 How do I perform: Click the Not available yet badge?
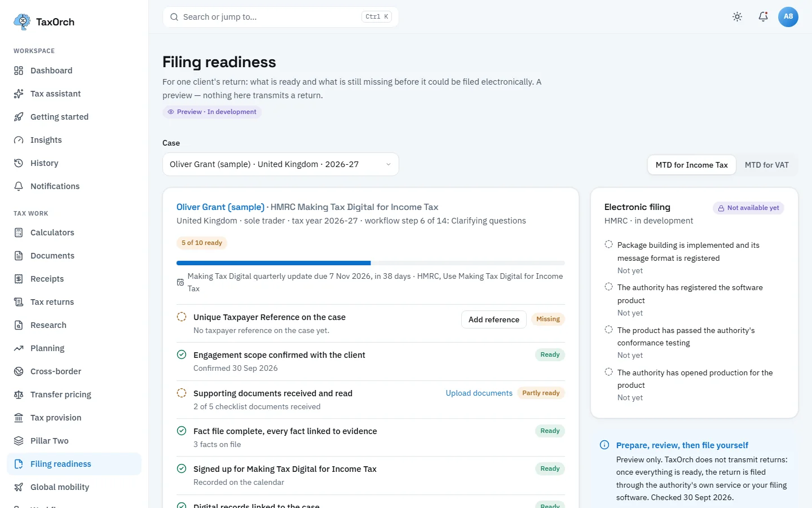point(748,208)
